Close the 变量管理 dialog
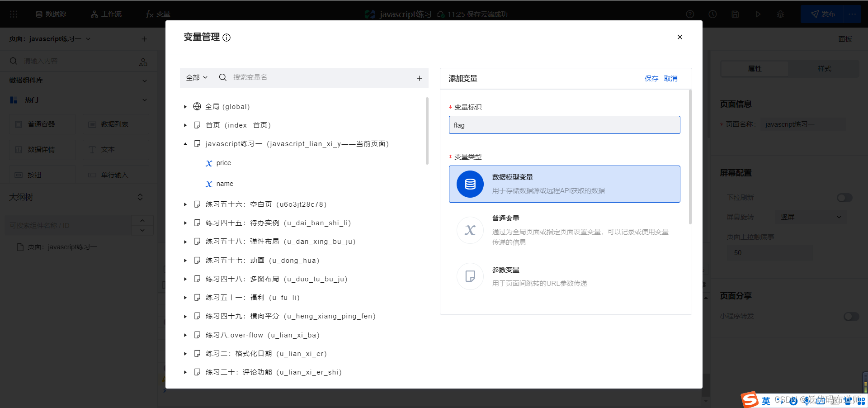 click(x=679, y=37)
